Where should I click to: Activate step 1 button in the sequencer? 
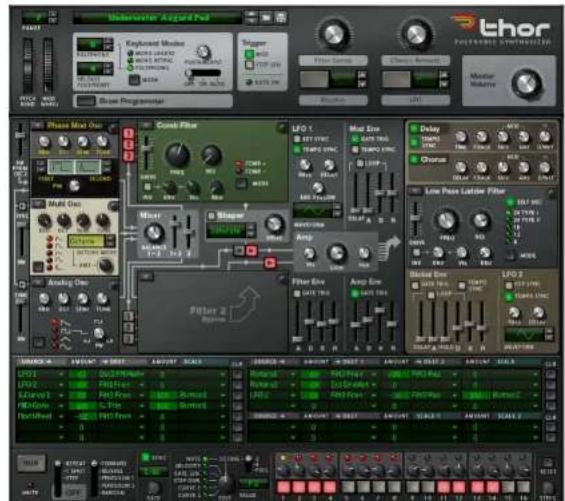point(283,487)
